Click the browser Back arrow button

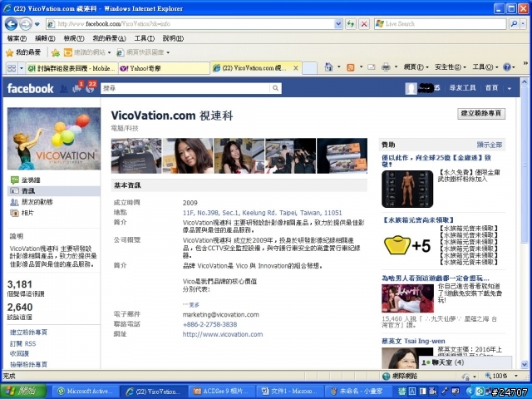pyautogui.click(x=11, y=24)
